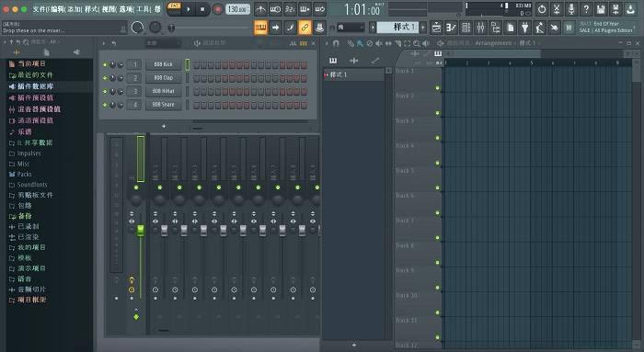Screen dimensions: 644x352
Task: Click the tempo tapper icon
Action: [540, 28]
